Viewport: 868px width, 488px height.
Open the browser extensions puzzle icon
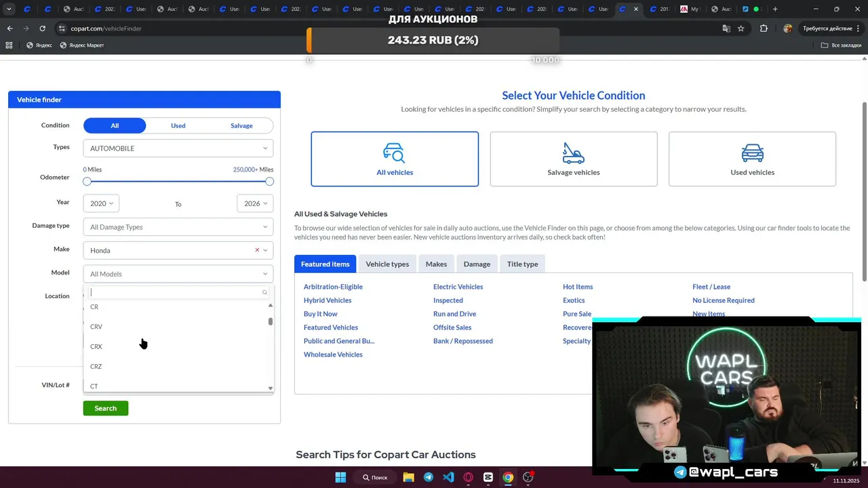click(764, 28)
